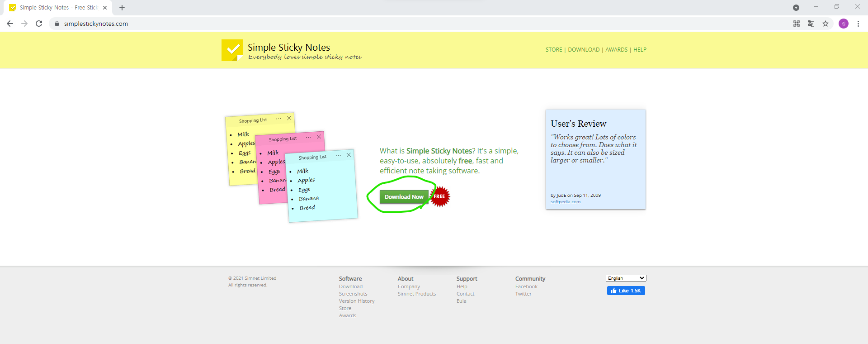Click the Simple Sticky Notes browser tab
The width and height of the screenshot is (868, 344).
pos(58,8)
